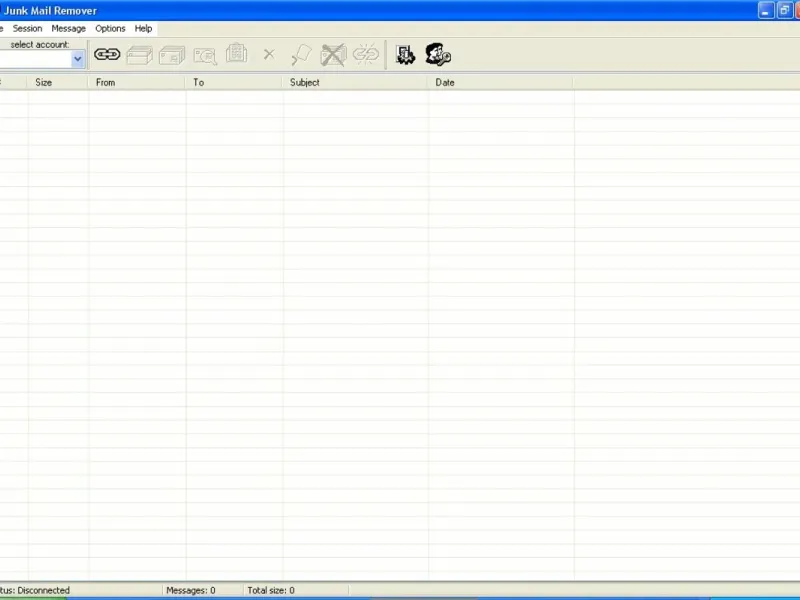800x600 pixels.
Task: Sort messages by Size column header
Action: click(x=57, y=82)
